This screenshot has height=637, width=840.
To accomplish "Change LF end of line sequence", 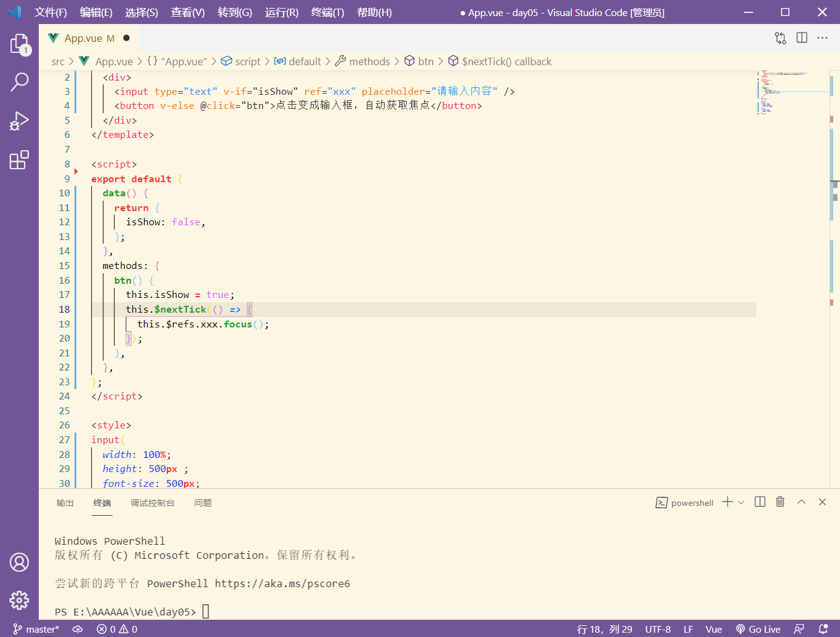I will tap(688, 629).
